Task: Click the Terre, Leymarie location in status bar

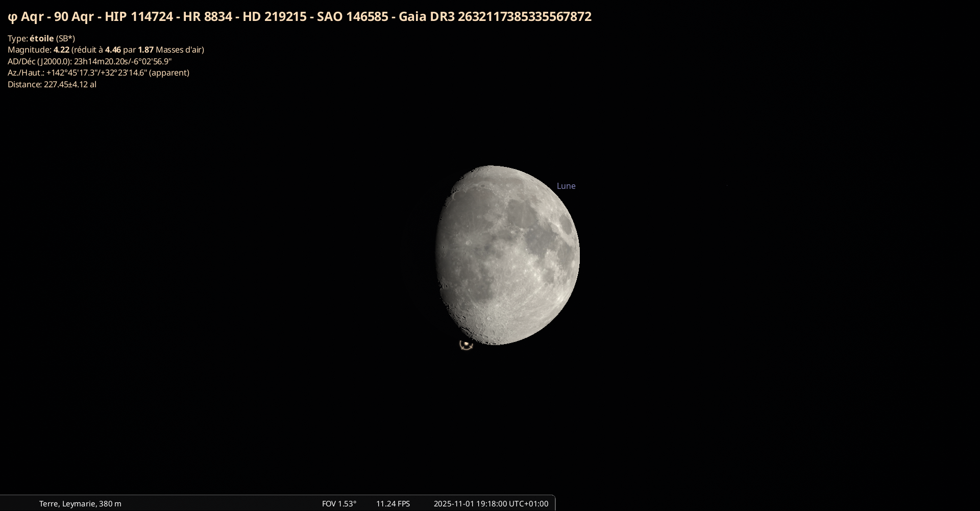Action: [80, 503]
